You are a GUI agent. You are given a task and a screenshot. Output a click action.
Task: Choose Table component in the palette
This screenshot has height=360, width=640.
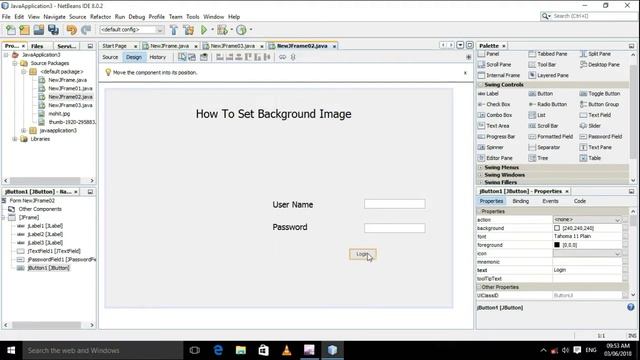pos(590,158)
